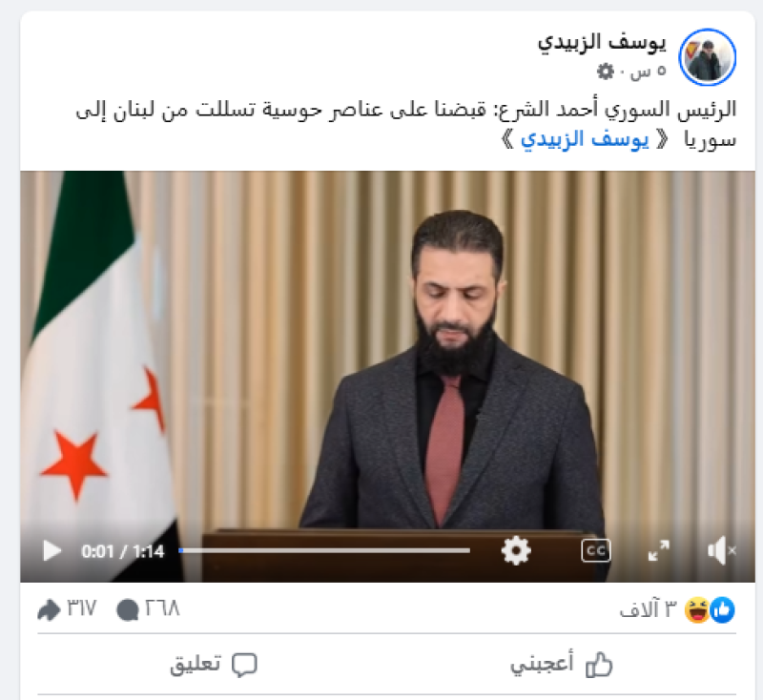Play the video

52,550
